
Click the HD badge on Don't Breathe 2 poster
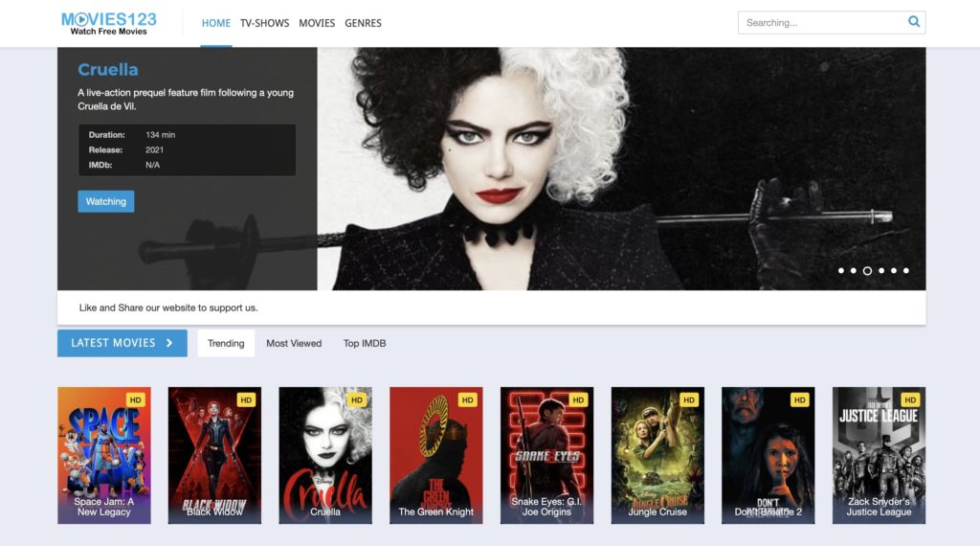pos(799,399)
